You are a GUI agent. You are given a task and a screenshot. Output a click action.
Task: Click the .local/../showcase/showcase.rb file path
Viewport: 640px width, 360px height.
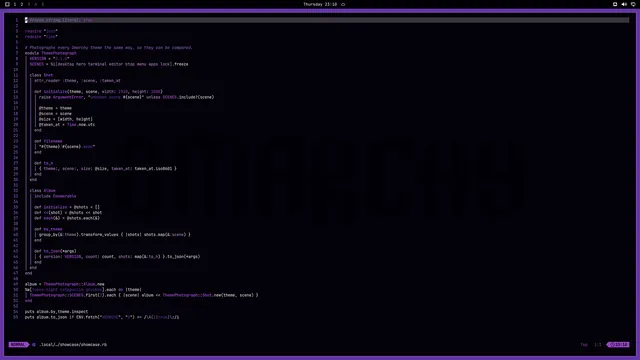(73, 344)
